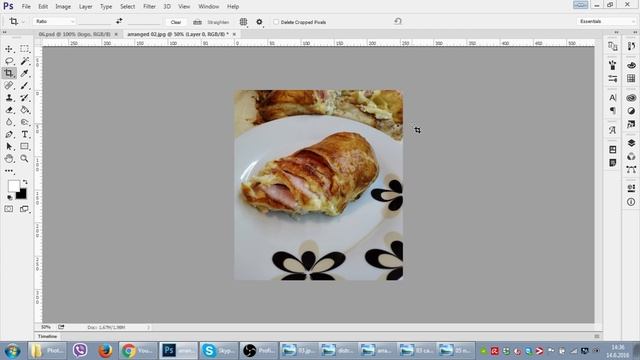The width and height of the screenshot is (640, 360).
Task: Open Chrome from the taskbar
Action: pos(138,351)
